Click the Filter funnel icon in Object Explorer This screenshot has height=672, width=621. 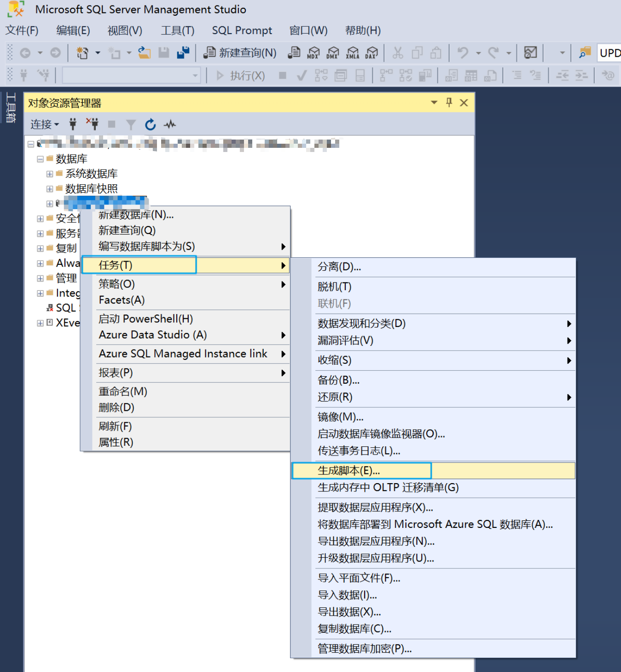click(x=131, y=124)
